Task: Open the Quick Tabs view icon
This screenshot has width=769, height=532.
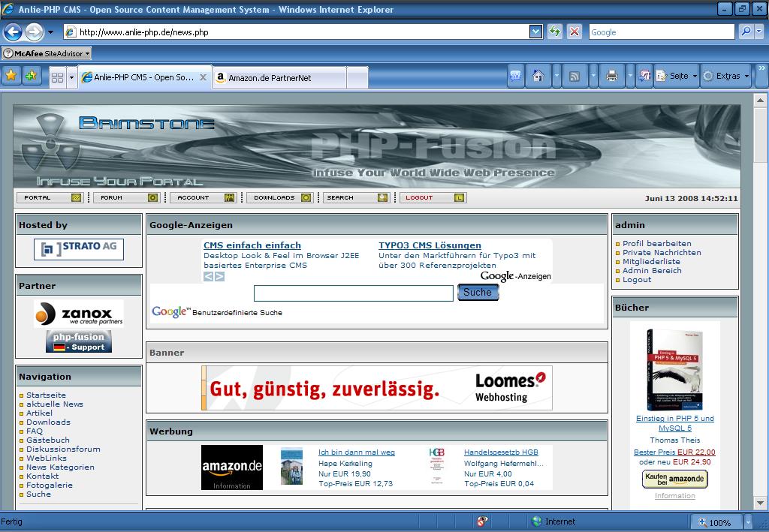Action: (57, 77)
